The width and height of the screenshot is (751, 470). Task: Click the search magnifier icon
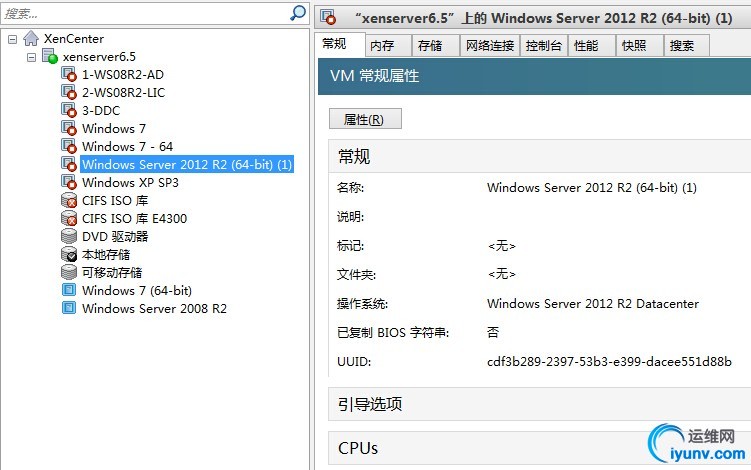click(x=298, y=13)
